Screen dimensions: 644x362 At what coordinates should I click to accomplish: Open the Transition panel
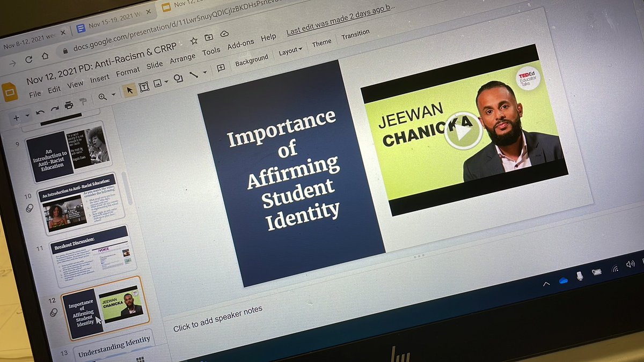coord(355,35)
